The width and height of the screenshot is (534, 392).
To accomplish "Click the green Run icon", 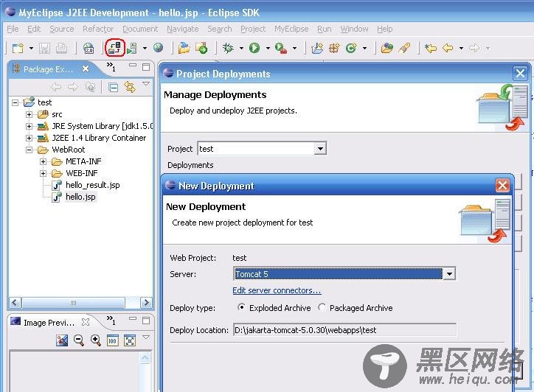I will tap(254, 48).
